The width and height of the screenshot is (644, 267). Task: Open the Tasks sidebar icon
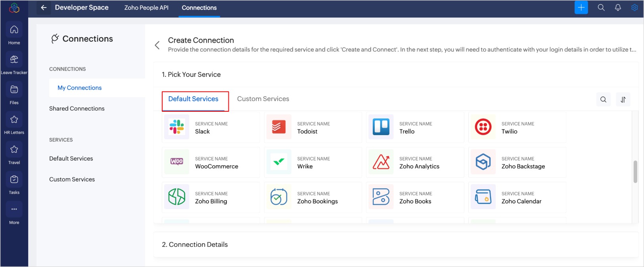point(14,180)
